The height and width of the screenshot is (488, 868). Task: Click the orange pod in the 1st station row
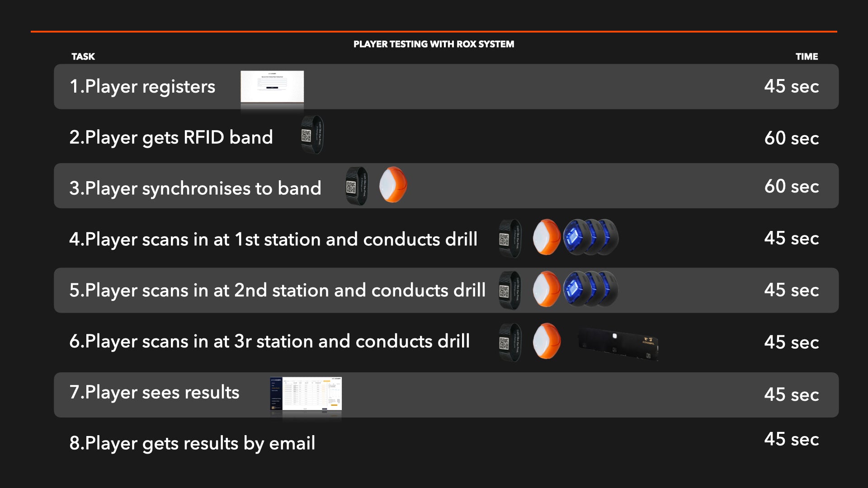[546, 237]
